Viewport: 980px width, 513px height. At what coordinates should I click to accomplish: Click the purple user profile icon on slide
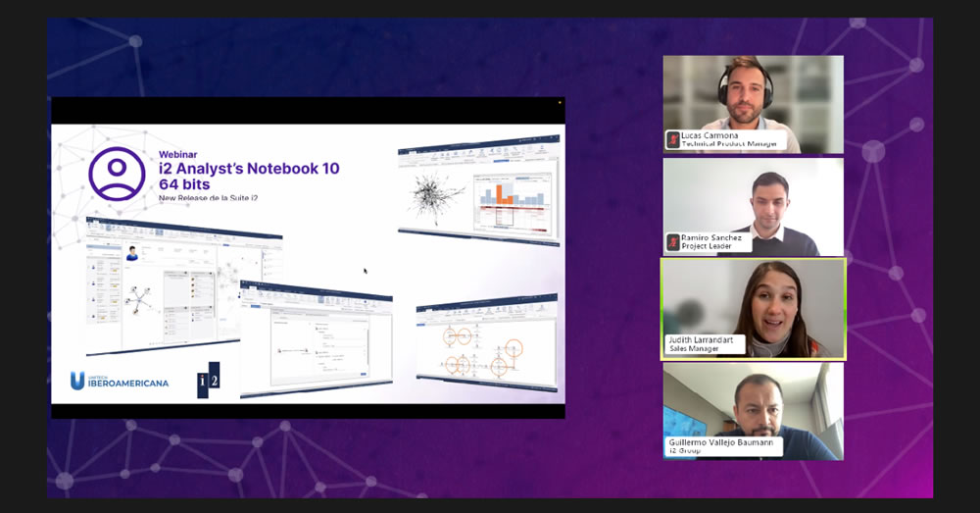pos(117,174)
